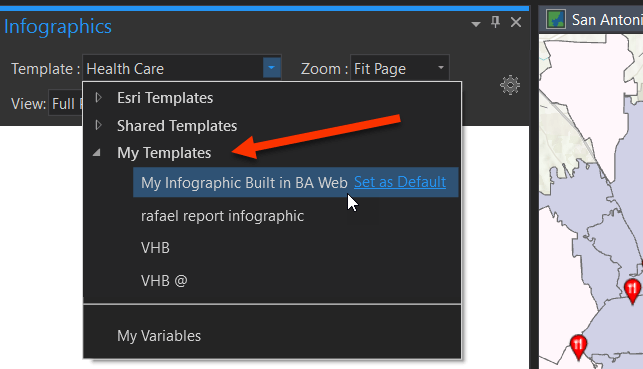643x369 pixels.
Task: Close the Infographics pane
Action: [x=516, y=22]
